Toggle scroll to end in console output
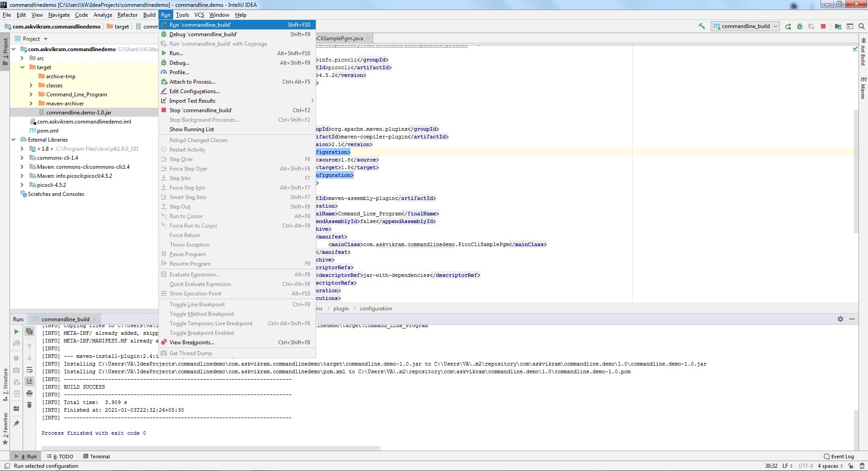Image resolution: width=868 pixels, height=471 pixels. pos(29,381)
